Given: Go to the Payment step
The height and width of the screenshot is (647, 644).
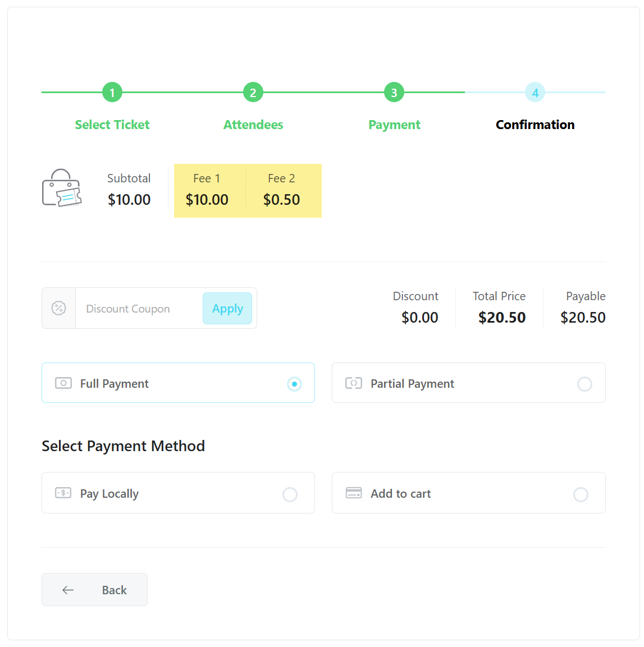Looking at the screenshot, I should coord(394,125).
